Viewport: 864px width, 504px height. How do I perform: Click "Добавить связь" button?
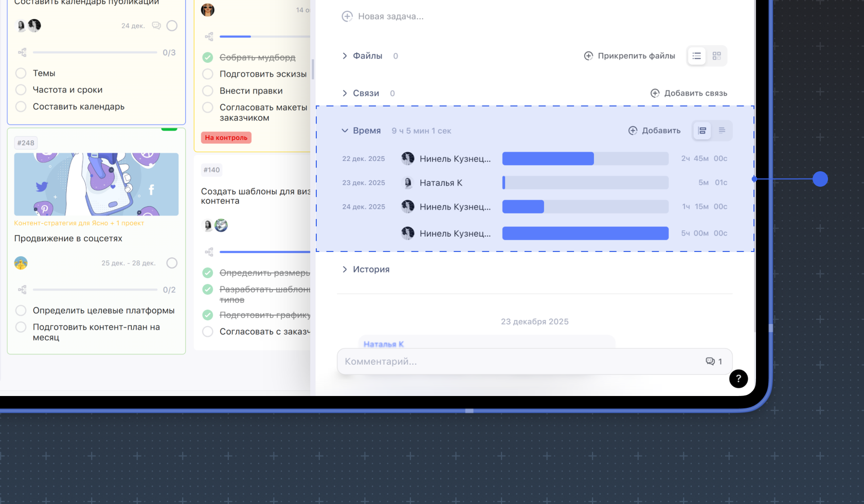coord(689,94)
